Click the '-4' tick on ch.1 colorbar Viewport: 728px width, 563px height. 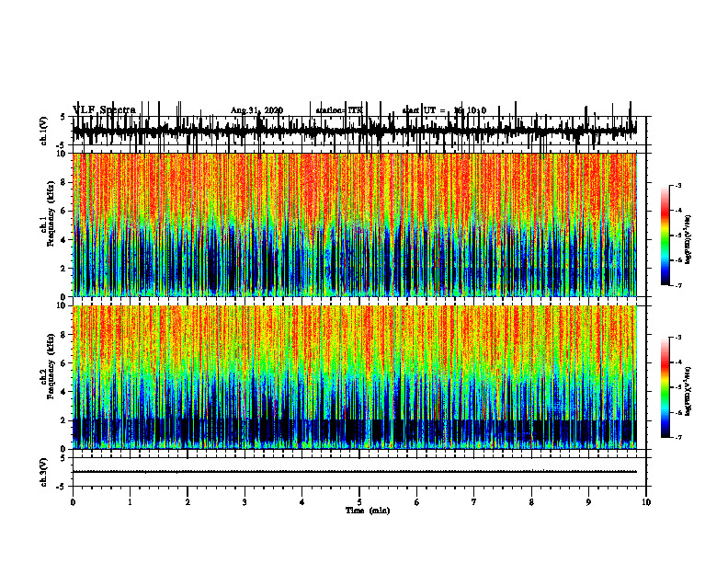click(x=678, y=211)
